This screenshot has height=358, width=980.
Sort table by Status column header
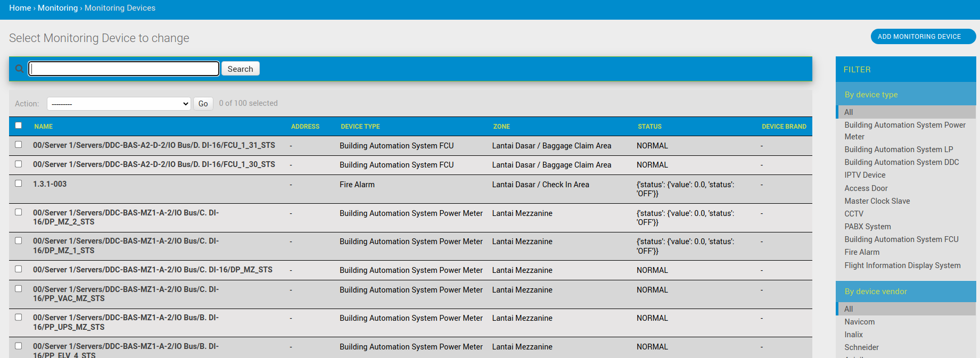(649, 127)
